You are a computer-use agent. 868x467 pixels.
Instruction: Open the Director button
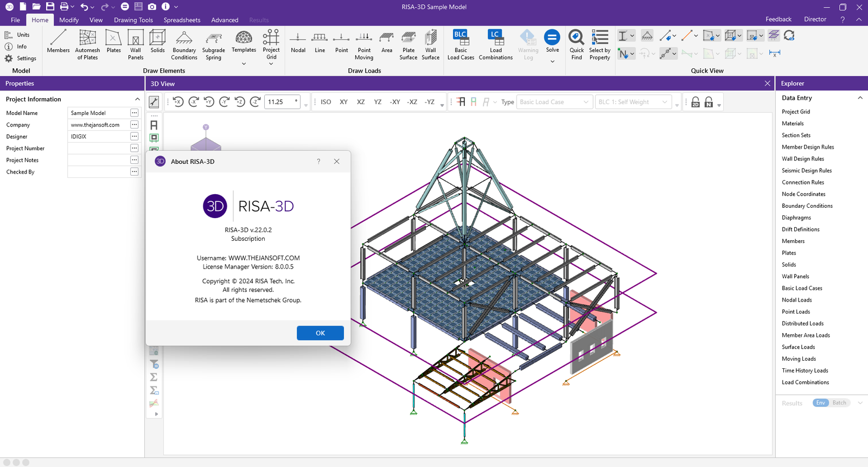tap(815, 19)
